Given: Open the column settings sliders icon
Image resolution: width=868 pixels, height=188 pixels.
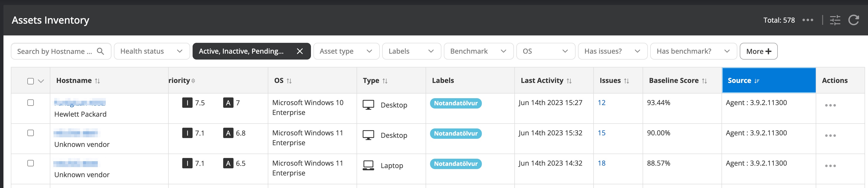Looking at the screenshot, I should coord(835,20).
